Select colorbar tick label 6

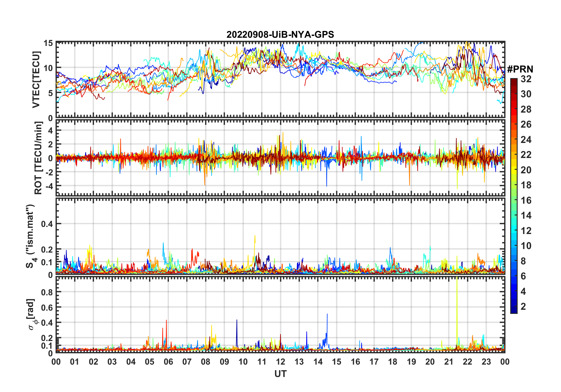(x=523, y=276)
